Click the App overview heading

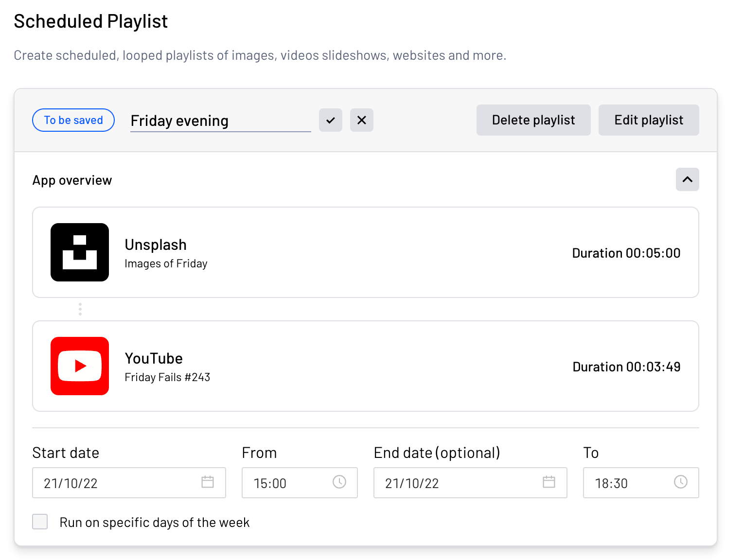click(x=72, y=180)
